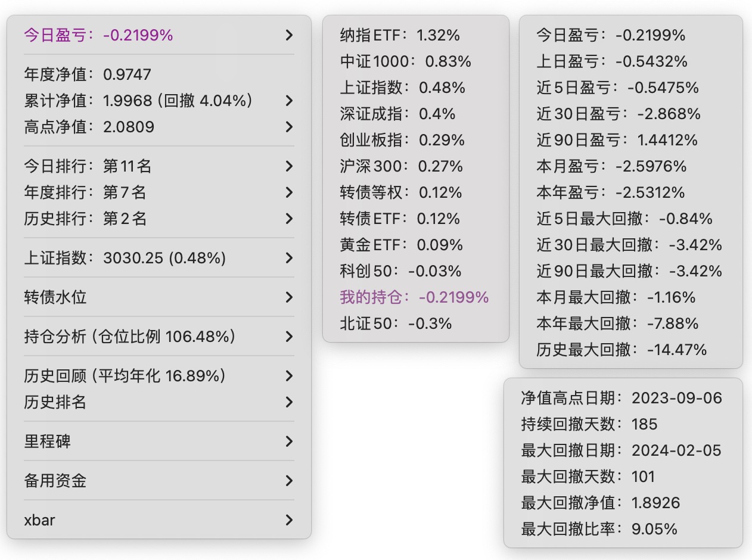The height and width of the screenshot is (560, 752).
Task: Expand the 累计净值 row chevron
Action: coord(289,101)
